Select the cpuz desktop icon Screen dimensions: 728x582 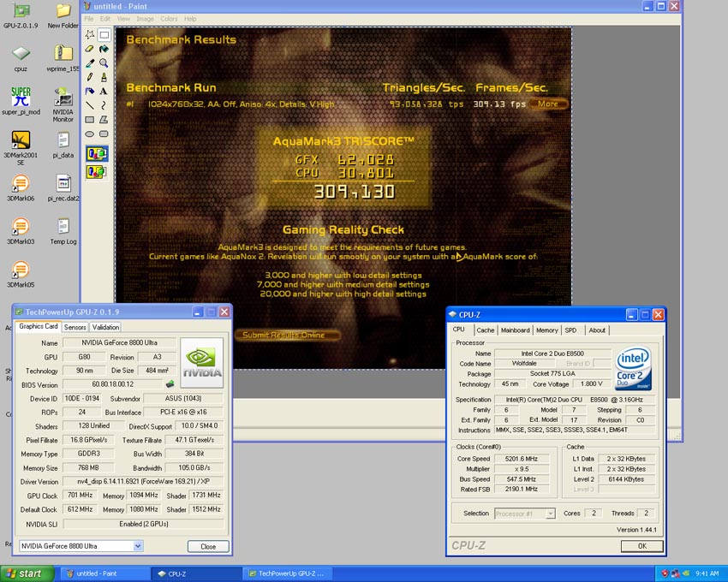(x=21, y=59)
